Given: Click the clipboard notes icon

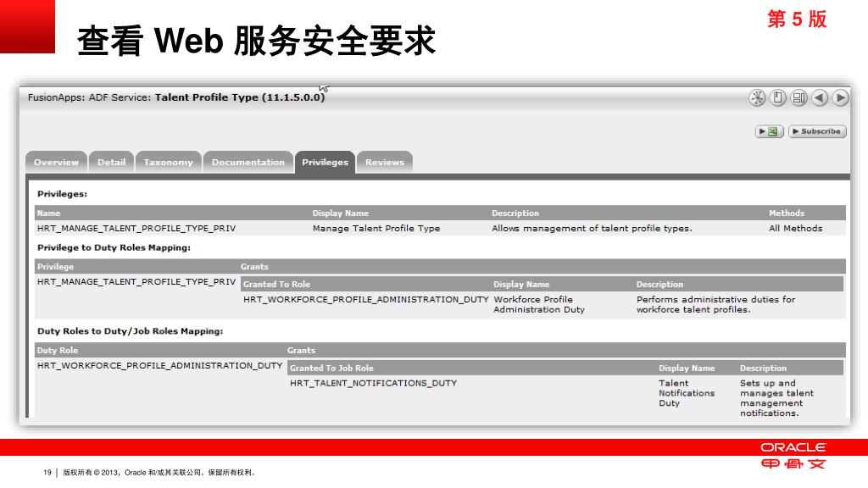Looking at the screenshot, I should [x=778, y=98].
